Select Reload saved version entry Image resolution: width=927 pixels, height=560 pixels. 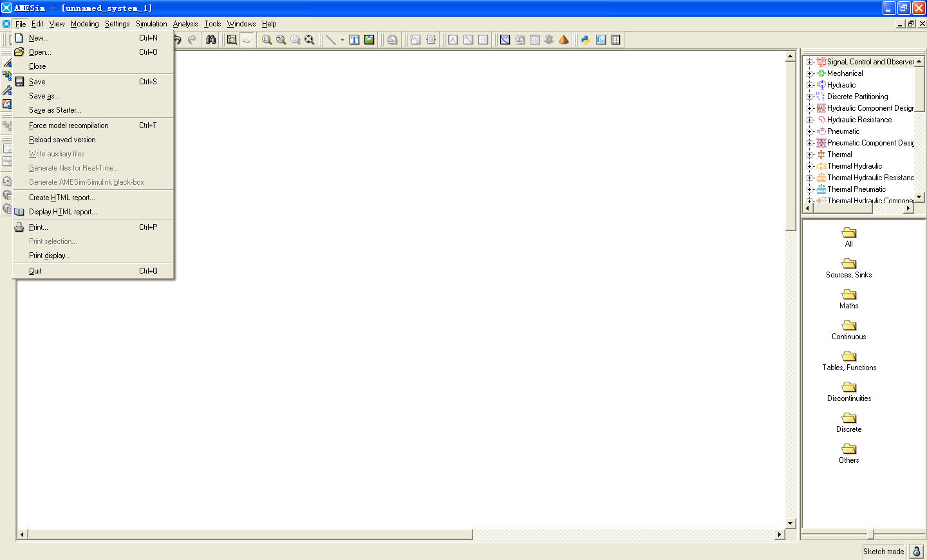[93, 140]
